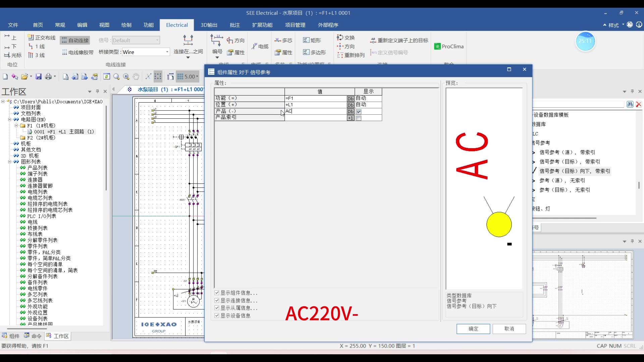Image resolution: width=644 pixels, height=362 pixels.
Task: Click the 自动连接 toggle button
Action: [75, 40]
